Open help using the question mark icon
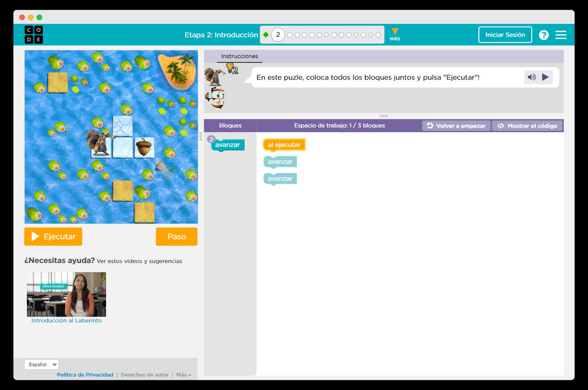The image size is (588, 390). [x=543, y=34]
